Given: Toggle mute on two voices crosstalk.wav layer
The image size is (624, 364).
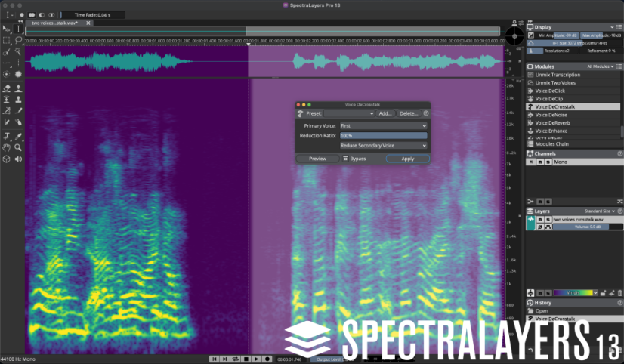Looking at the screenshot, I should pos(540,220).
